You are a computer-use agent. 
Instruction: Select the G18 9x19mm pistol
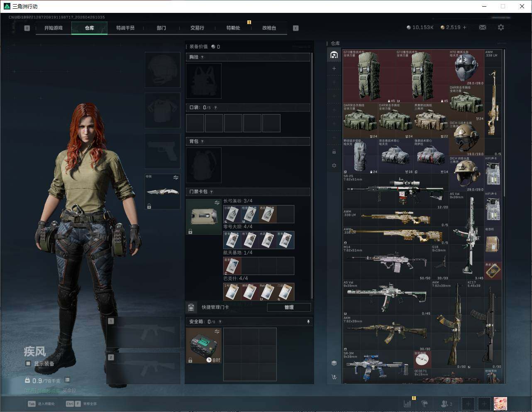click(x=440, y=262)
